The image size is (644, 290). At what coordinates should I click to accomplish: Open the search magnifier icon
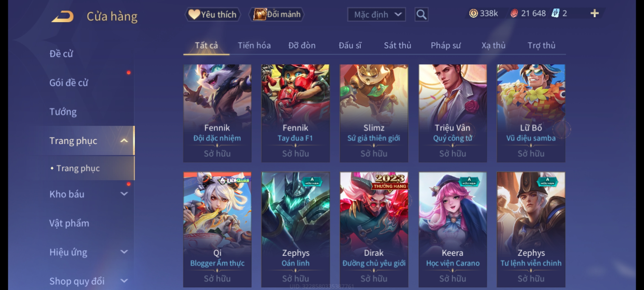[x=421, y=15]
